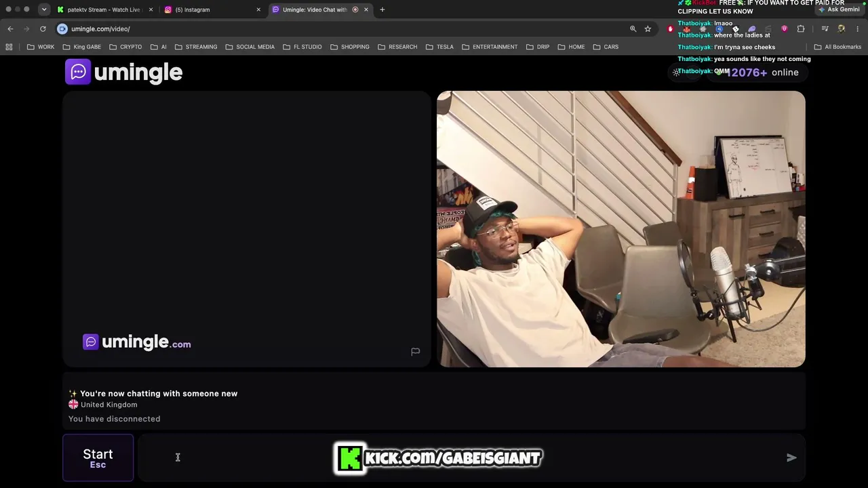Close the patektv Stream tab
Image resolution: width=868 pixels, height=488 pixels.
(151, 9)
